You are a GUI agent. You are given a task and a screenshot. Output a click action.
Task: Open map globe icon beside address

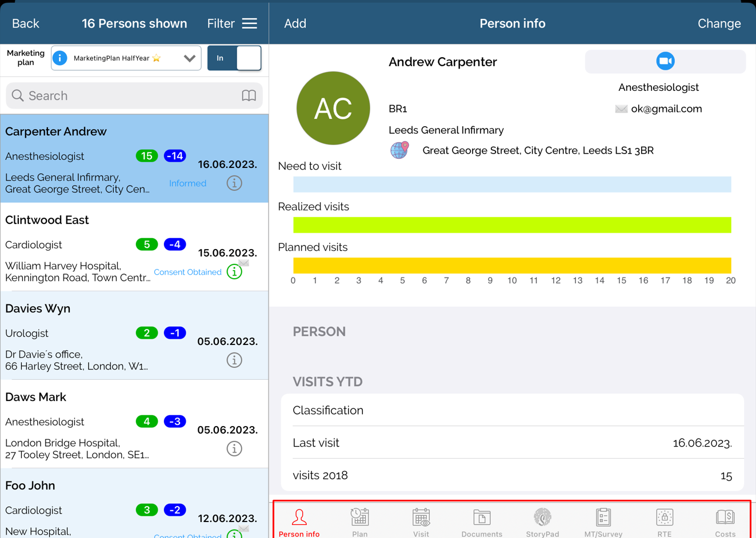tap(399, 150)
